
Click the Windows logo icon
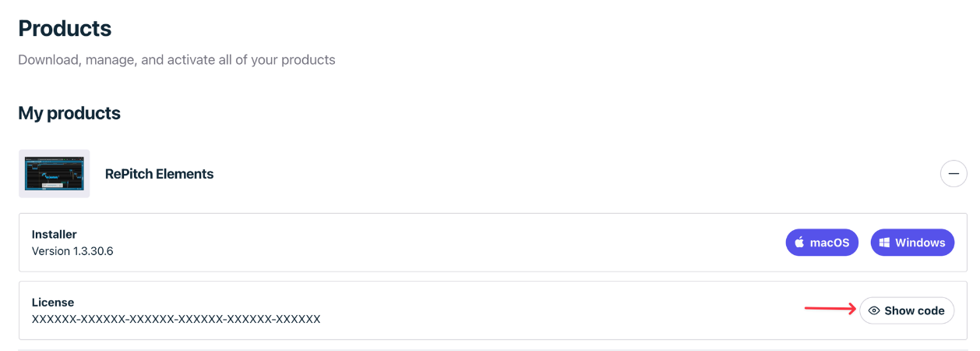pos(884,243)
